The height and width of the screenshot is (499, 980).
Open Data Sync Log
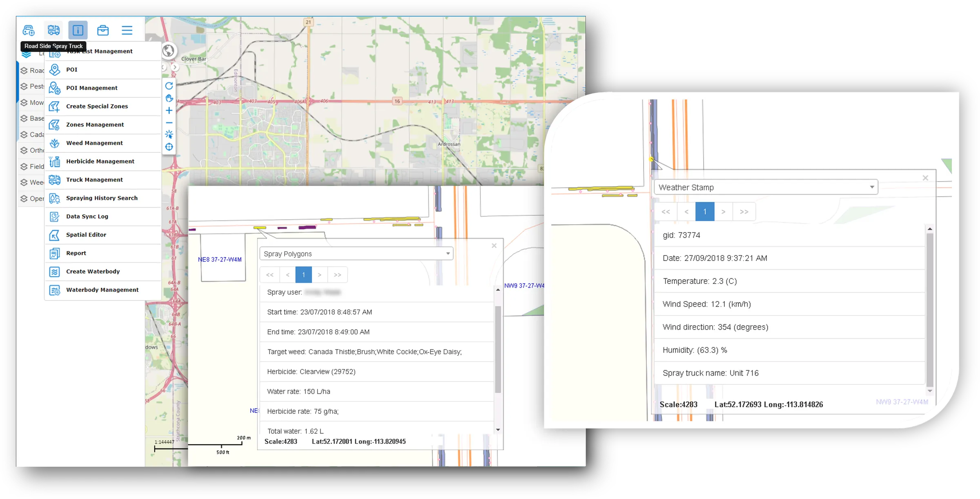(x=103, y=217)
